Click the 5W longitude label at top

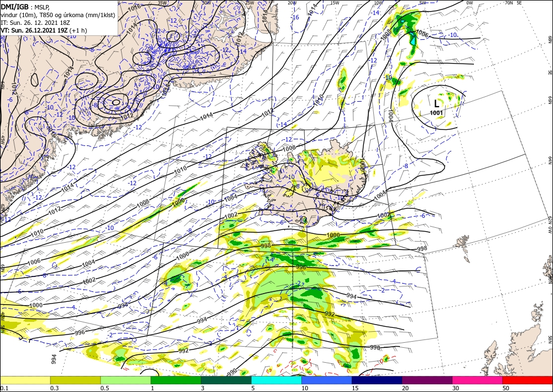click(x=422, y=3)
